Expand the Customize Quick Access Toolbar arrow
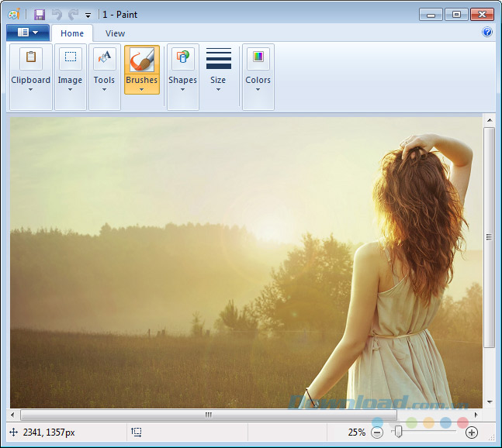 click(x=88, y=15)
